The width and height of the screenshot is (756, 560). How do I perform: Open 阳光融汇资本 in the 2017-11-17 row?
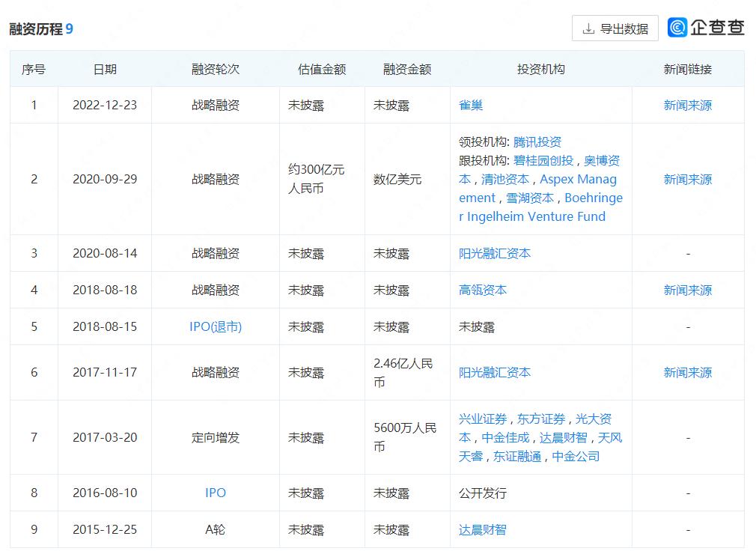(x=495, y=372)
